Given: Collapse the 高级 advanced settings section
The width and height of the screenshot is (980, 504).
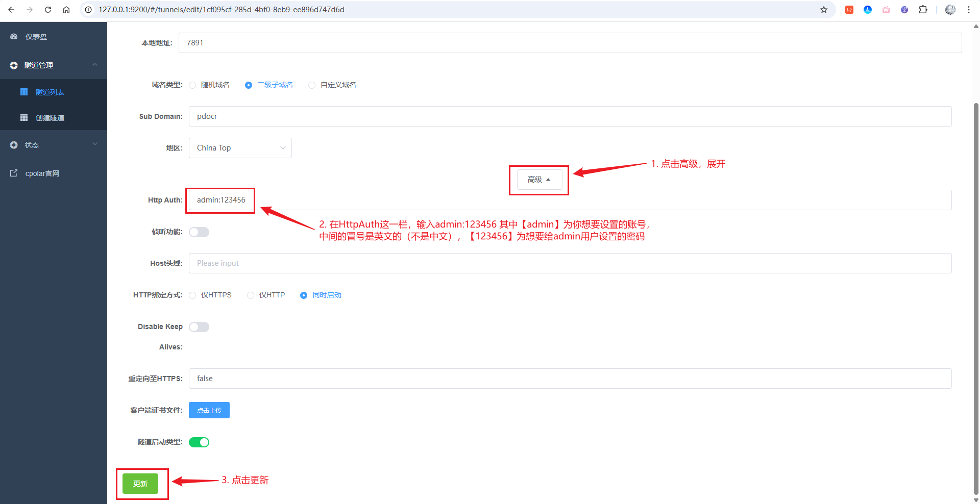Looking at the screenshot, I should (x=539, y=180).
